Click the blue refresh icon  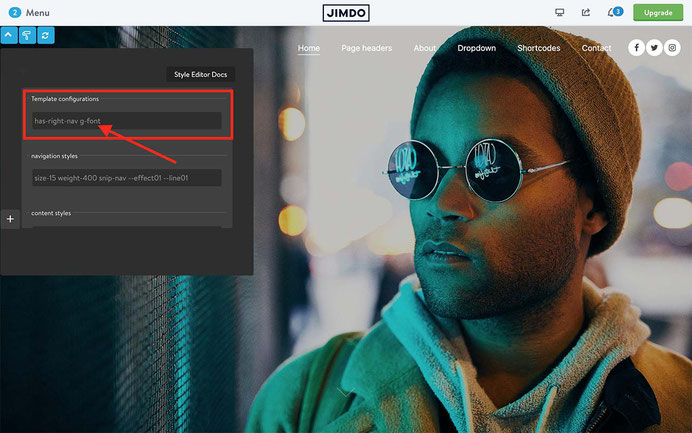pyautogui.click(x=45, y=35)
